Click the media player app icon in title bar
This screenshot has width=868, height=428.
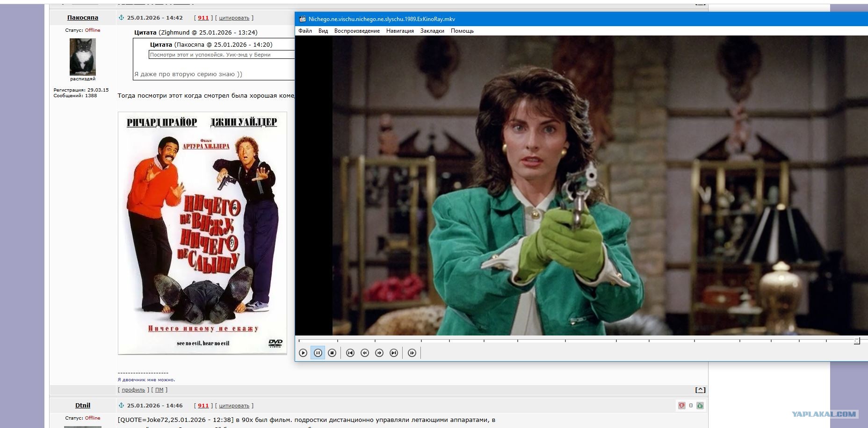302,19
